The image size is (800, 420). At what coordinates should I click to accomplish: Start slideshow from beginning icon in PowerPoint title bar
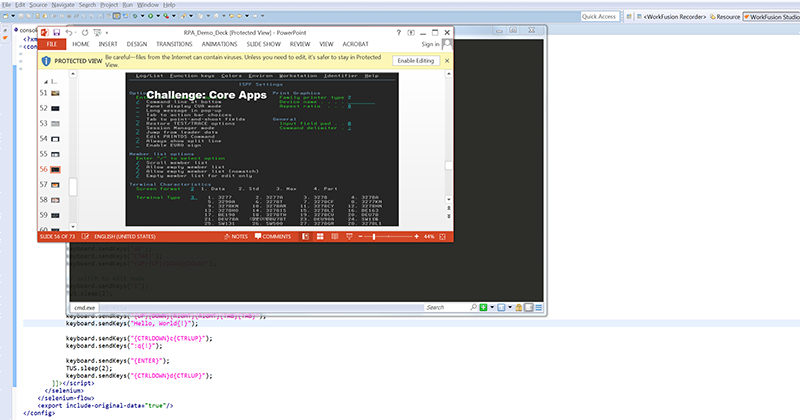coord(97,33)
